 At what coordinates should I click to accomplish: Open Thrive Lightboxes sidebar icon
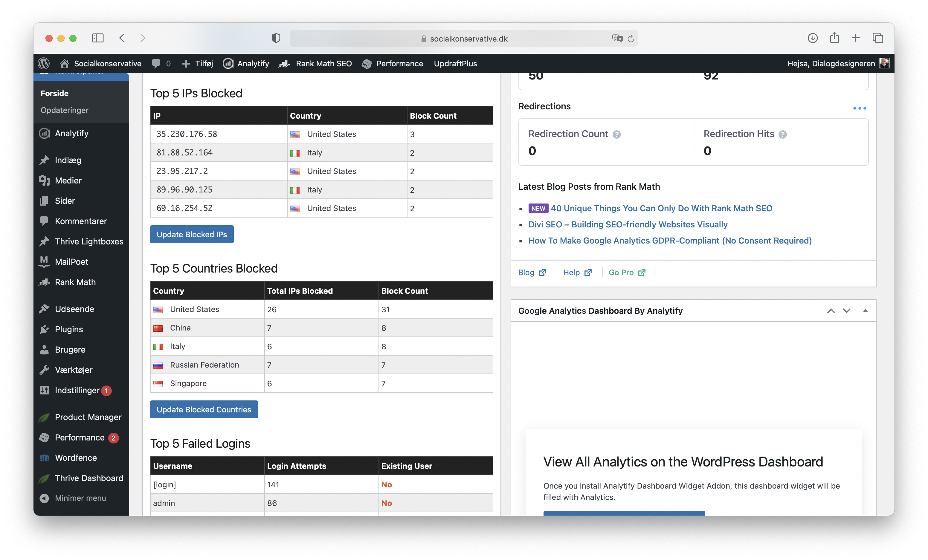tap(44, 241)
